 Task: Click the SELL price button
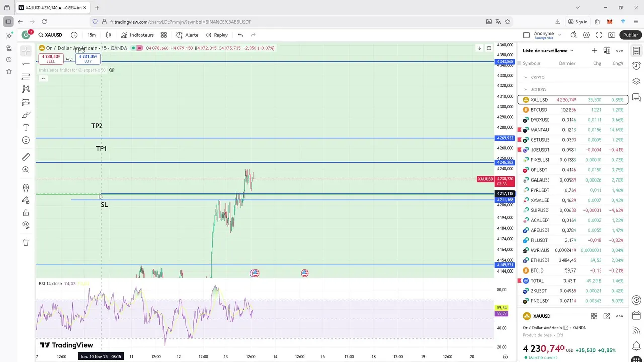pyautogui.click(x=51, y=59)
